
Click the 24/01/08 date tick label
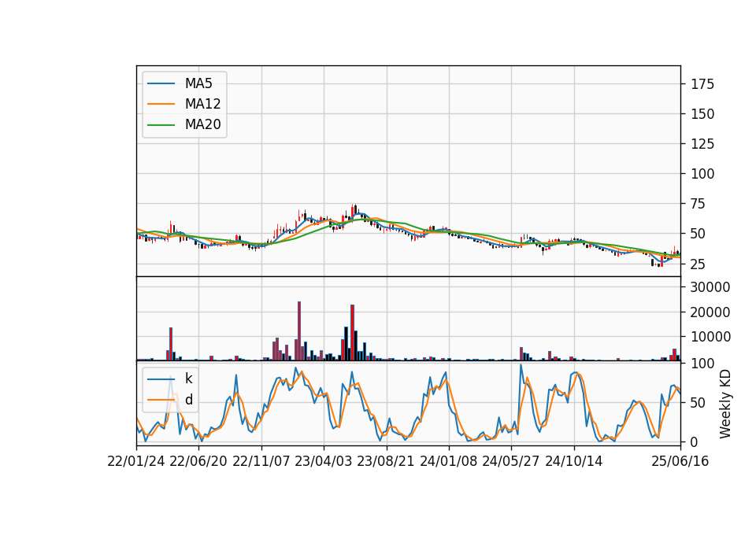tap(448, 461)
